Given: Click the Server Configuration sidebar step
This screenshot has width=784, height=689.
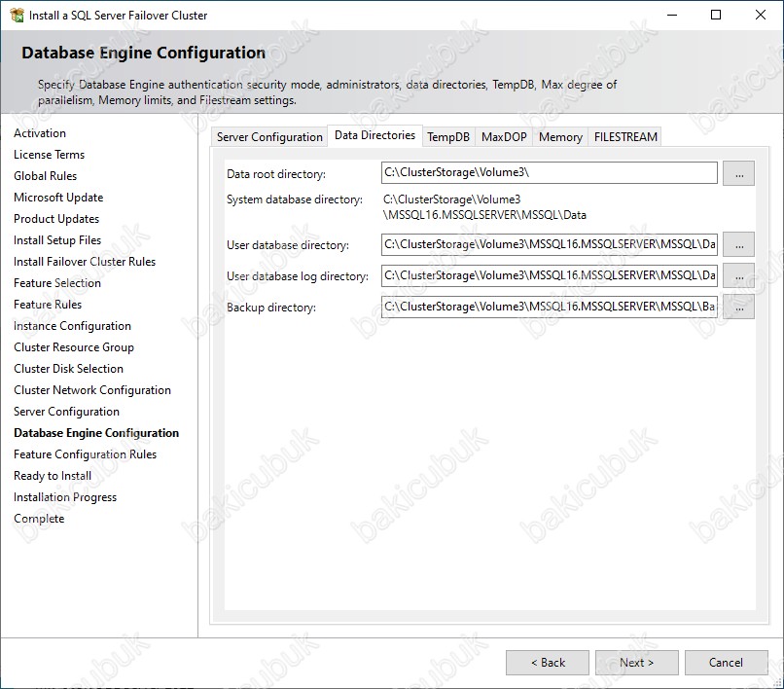Looking at the screenshot, I should 66,412.
